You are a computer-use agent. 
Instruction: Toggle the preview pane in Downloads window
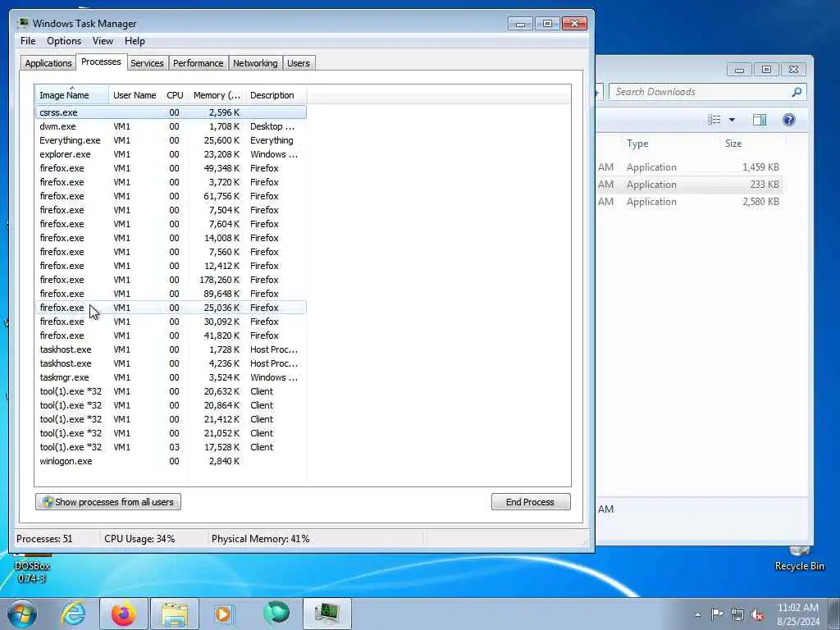click(759, 120)
